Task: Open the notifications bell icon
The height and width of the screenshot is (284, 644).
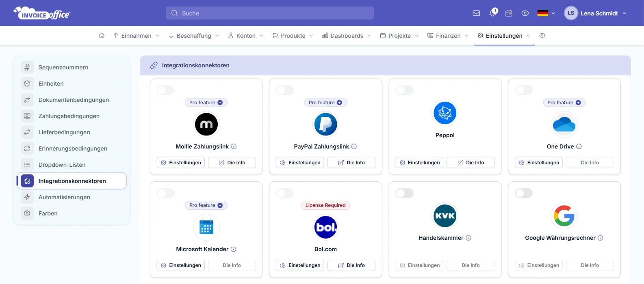Action: coord(493,13)
